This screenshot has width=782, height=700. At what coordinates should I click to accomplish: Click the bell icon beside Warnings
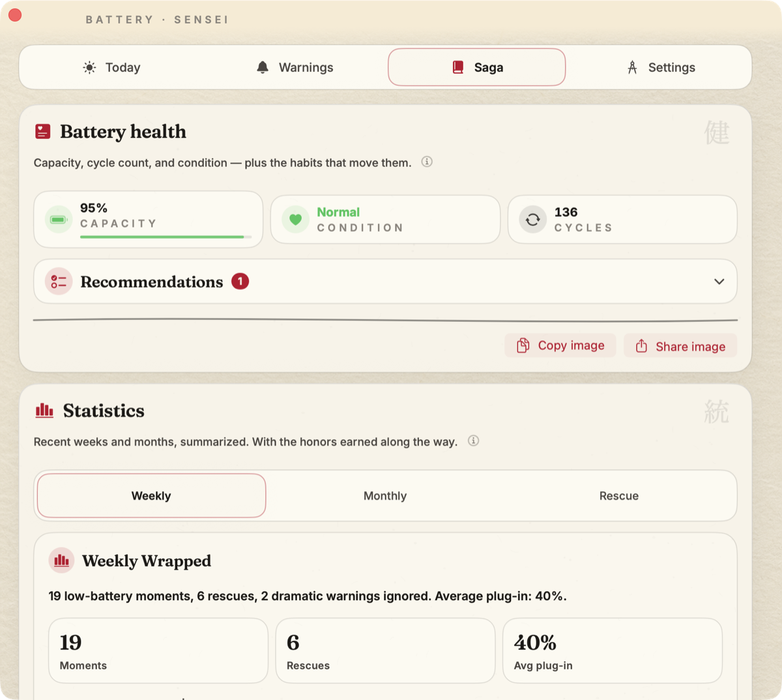[263, 67]
